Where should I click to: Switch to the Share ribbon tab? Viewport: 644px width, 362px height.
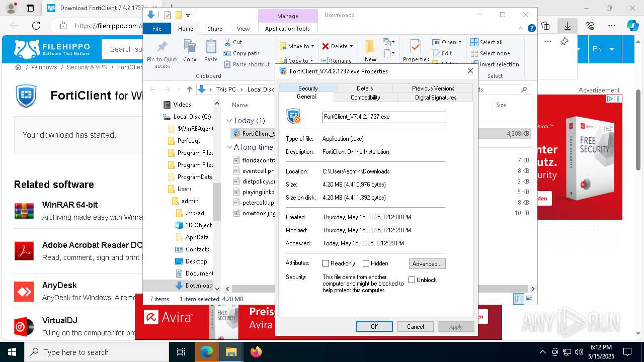point(215,29)
